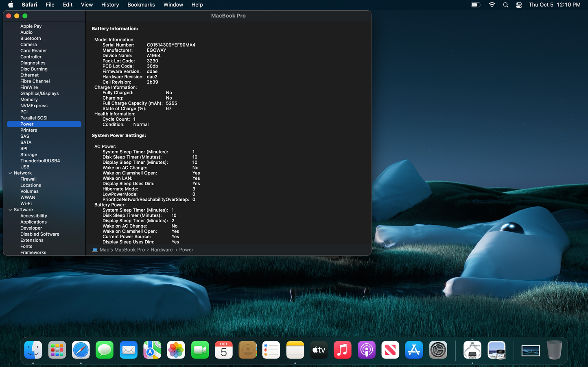
Task: Open Finder from the Dock
Action: [x=33, y=350]
